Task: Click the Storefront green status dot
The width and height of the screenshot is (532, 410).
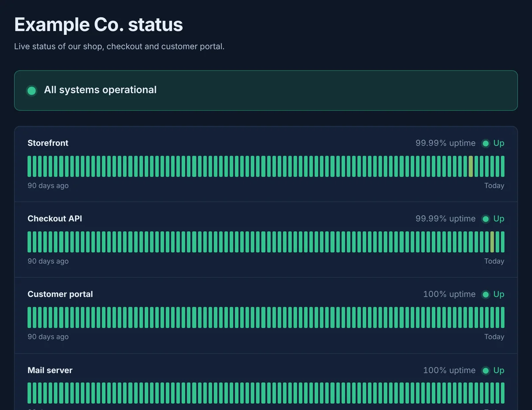Action: click(x=485, y=143)
